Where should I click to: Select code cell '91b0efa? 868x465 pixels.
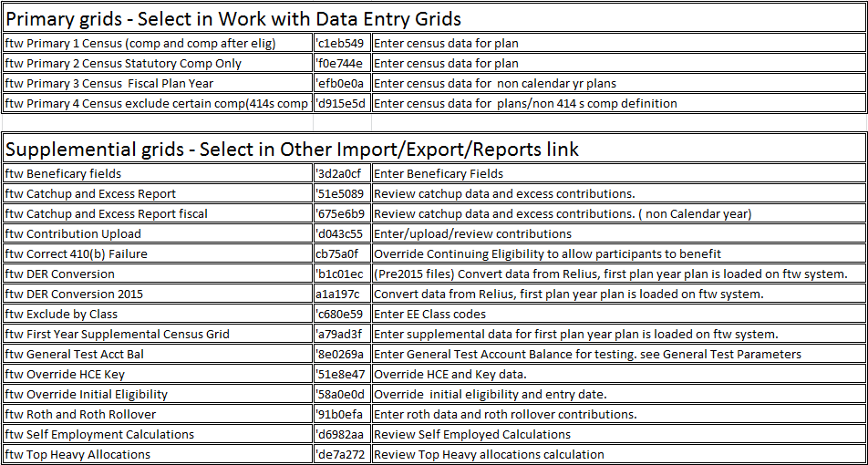[342, 414]
